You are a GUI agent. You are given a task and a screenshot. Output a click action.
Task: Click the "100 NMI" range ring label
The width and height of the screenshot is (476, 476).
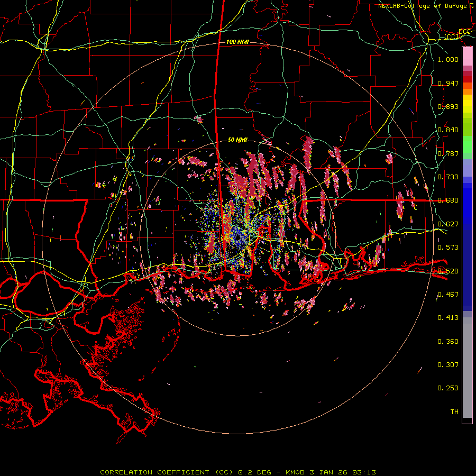(x=237, y=42)
